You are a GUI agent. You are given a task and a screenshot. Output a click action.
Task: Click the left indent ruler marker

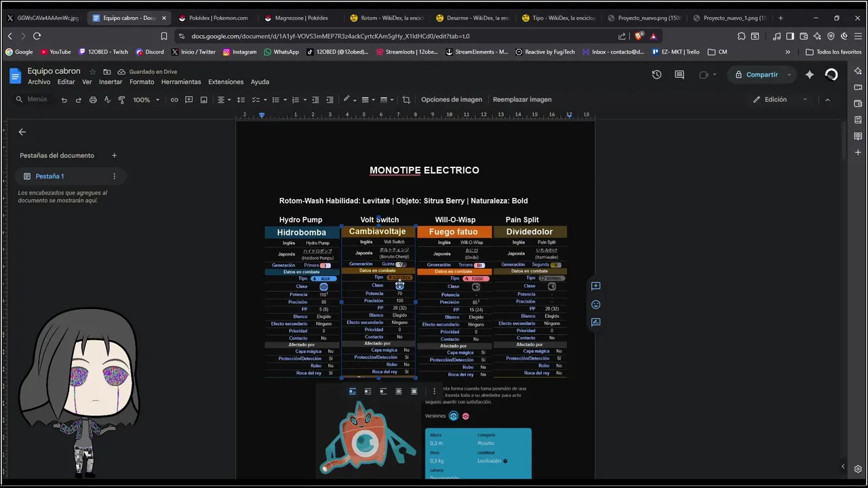tap(262, 115)
